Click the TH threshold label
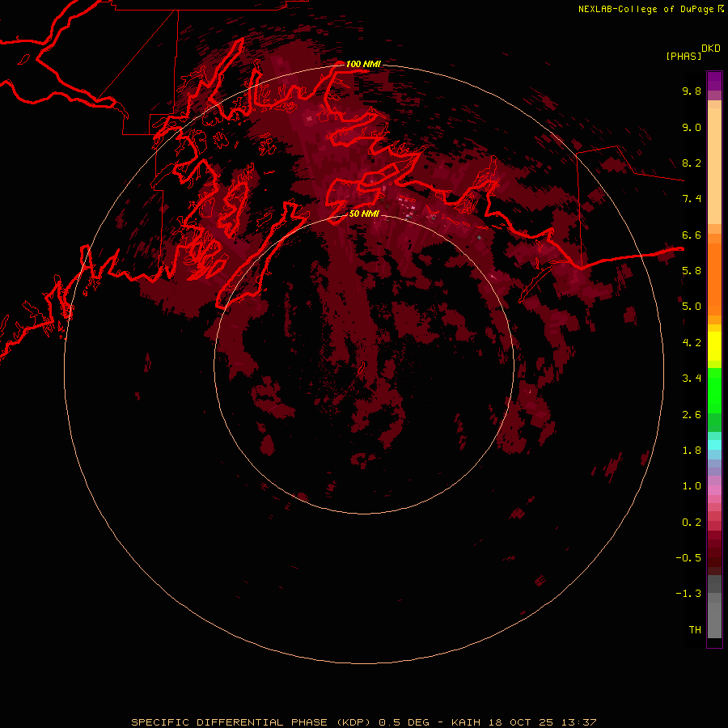 click(x=695, y=630)
